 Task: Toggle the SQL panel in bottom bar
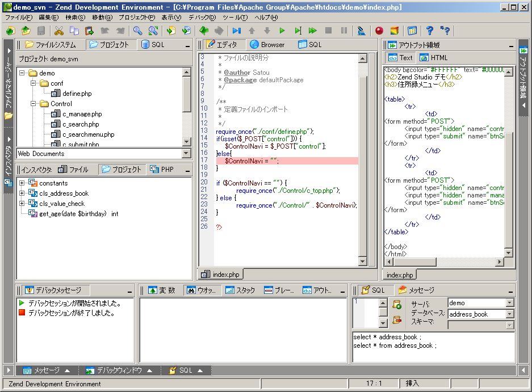tap(185, 370)
